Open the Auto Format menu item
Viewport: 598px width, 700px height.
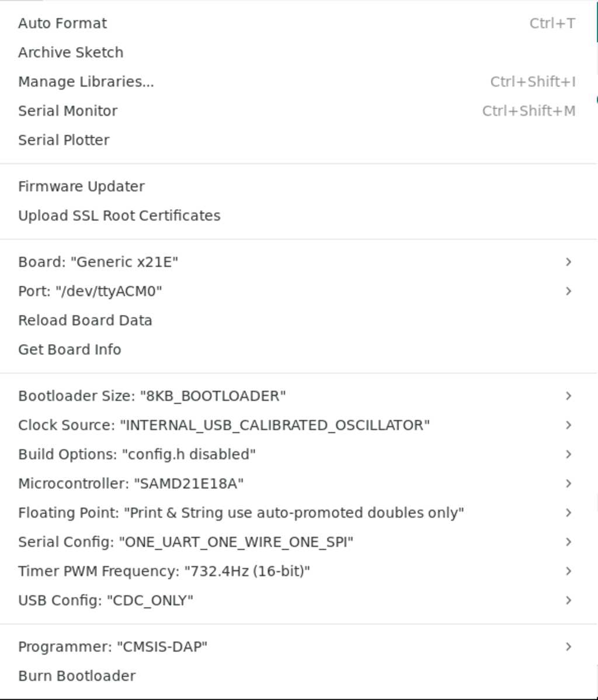(62, 23)
